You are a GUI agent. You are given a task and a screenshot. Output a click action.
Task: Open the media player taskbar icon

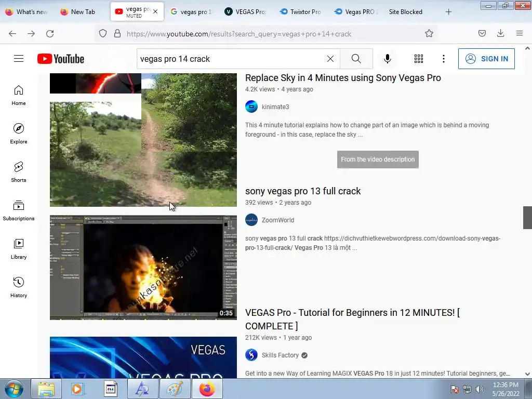tap(78, 389)
